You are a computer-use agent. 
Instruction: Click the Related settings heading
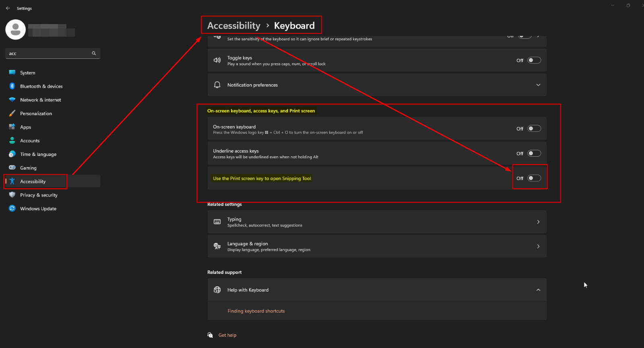click(225, 205)
